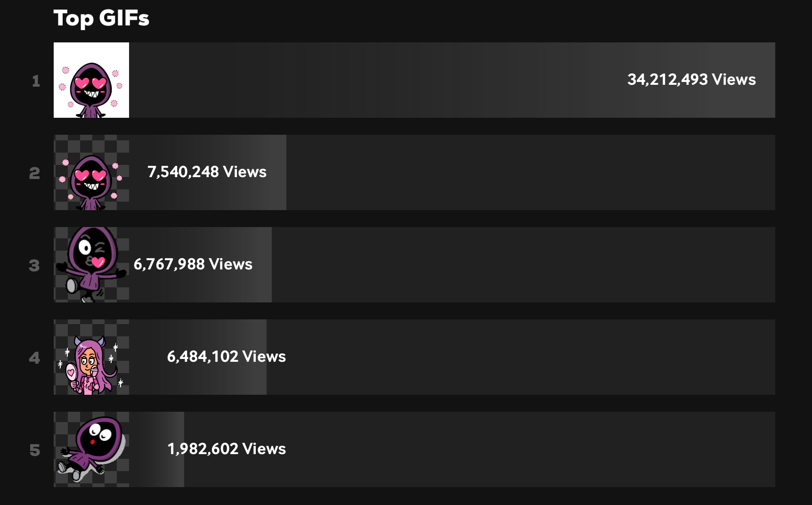Open the rank 1 heart-eyes GIF with white background
The width and height of the screenshot is (812, 505).
(91, 80)
